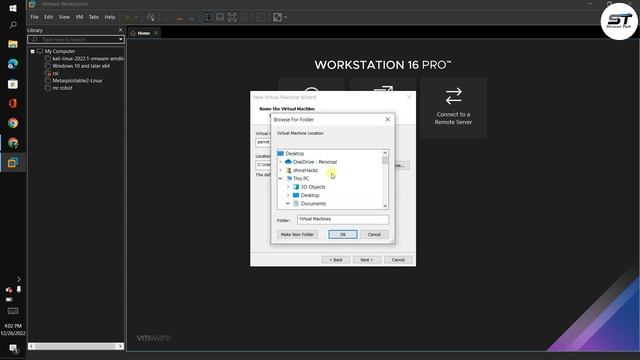Open File Explorer from the taskbar
The image size is (640, 360).
(13, 44)
